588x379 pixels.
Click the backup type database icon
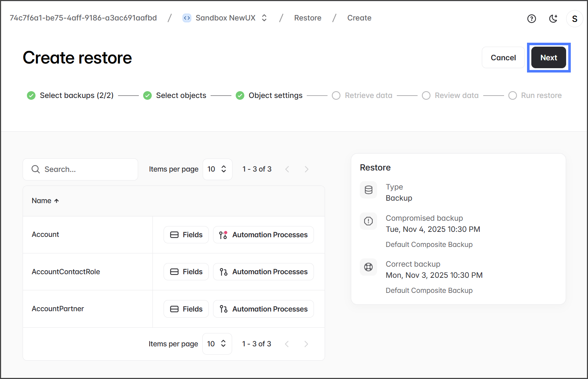point(368,190)
